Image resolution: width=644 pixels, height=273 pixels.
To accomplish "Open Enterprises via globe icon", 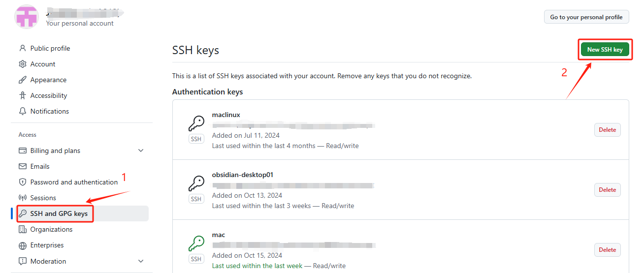I will tap(22, 245).
